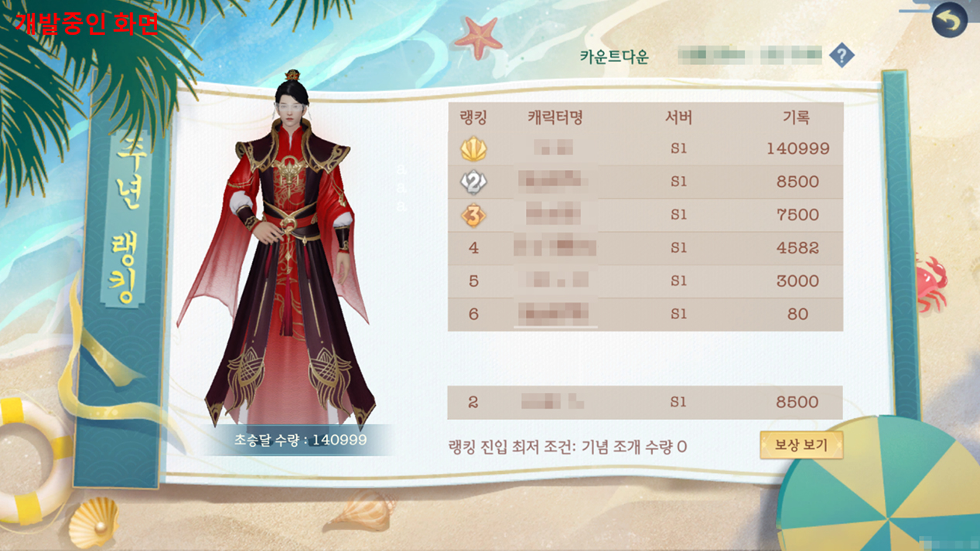
Task: Click the 카운트다운 countdown label
Action: click(614, 56)
